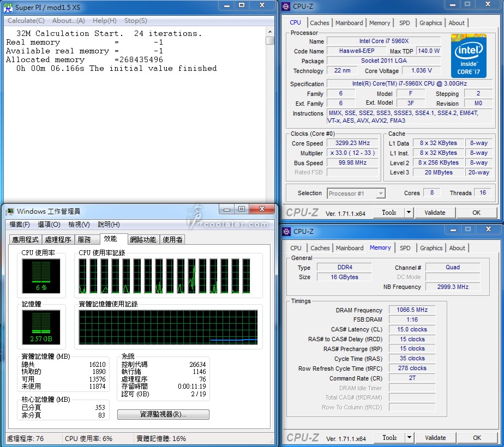Open Mainboard tab in lower CPU-Z window
The width and height of the screenshot is (504, 447).
(x=350, y=248)
